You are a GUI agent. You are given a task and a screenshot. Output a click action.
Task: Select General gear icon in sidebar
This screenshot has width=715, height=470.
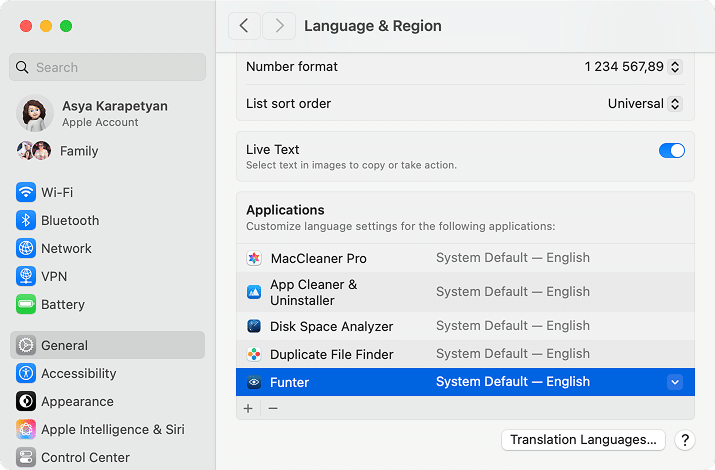26,345
